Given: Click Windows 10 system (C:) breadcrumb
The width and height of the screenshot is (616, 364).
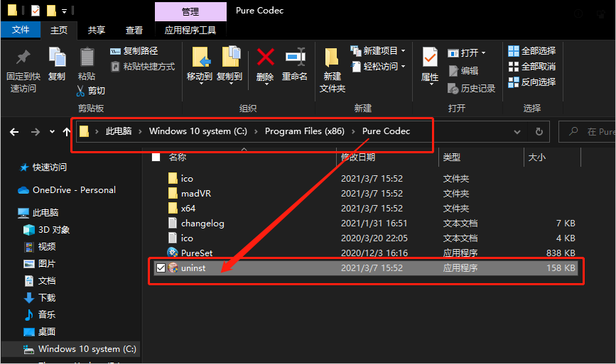Looking at the screenshot, I should pyautogui.click(x=198, y=131).
